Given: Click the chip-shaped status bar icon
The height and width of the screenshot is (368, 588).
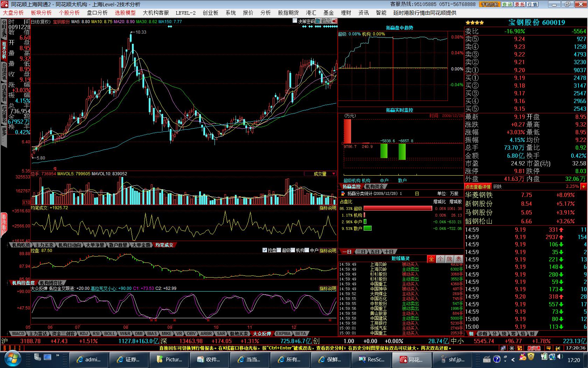Looking at the screenshot, I should point(512,348).
